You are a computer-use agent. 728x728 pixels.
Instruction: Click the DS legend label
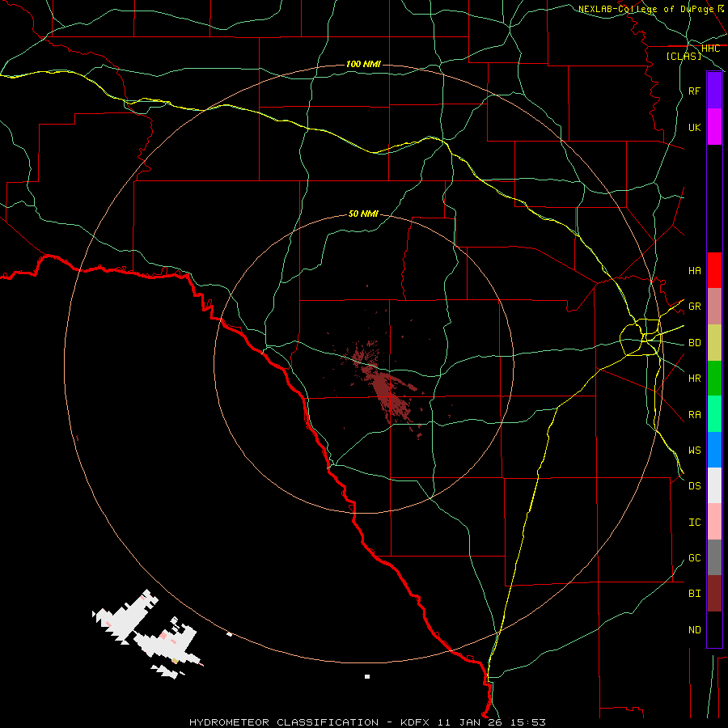tap(694, 486)
